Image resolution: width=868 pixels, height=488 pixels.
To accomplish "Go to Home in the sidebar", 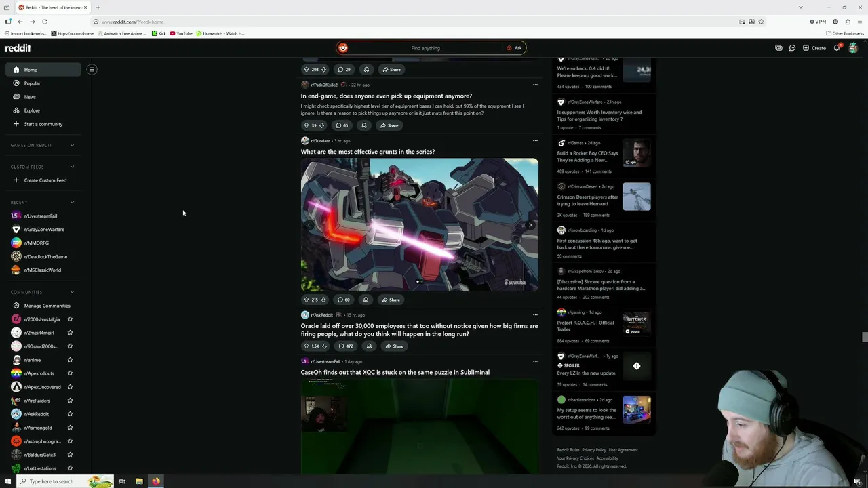I will (43, 70).
